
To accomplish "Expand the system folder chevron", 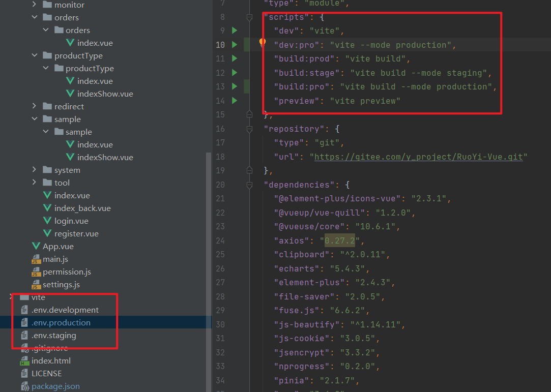I will [x=34, y=169].
